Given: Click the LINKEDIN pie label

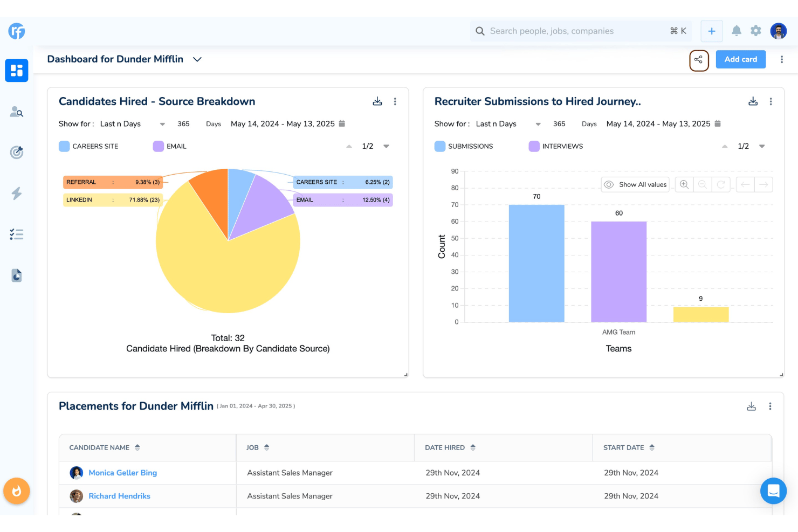Looking at the screenshot, I should (113, 200).
